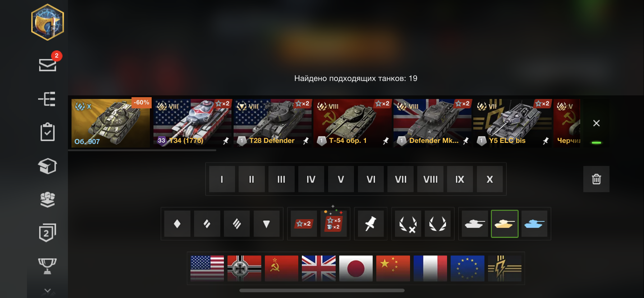The image size is (644, 298).
Task: Expand sidebar with the down chevron
Action: click(47, 290)
